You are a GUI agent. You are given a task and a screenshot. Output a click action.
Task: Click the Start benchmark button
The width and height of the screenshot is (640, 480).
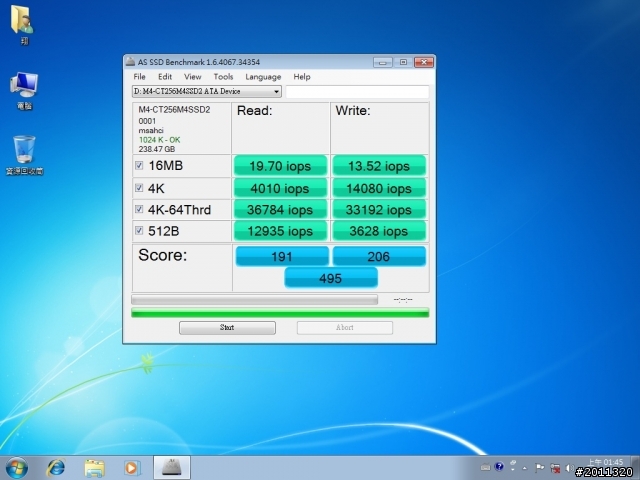227,327
